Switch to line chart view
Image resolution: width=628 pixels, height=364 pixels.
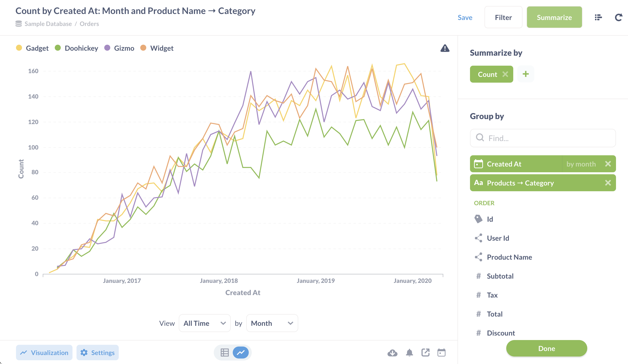coord(241,353)
